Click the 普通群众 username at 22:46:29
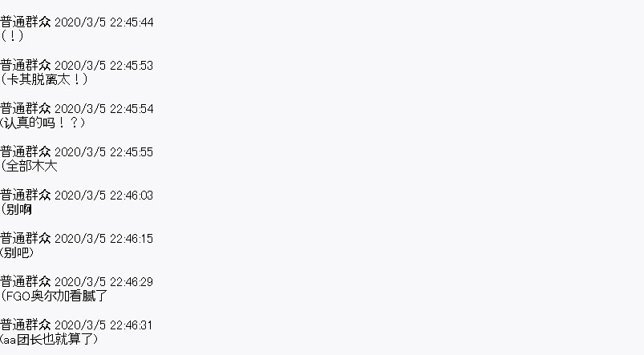Screen dimensions: 644x355 point(26,282)
